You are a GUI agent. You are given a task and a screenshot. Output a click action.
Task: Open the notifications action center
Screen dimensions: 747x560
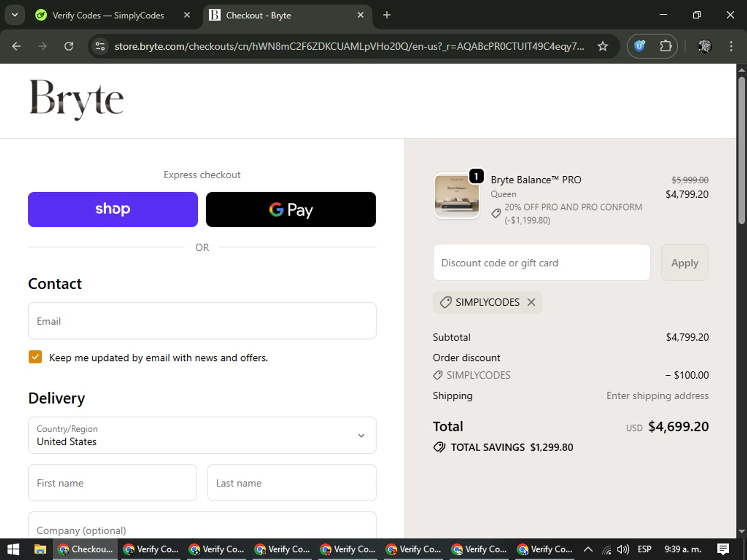point(723,549)
